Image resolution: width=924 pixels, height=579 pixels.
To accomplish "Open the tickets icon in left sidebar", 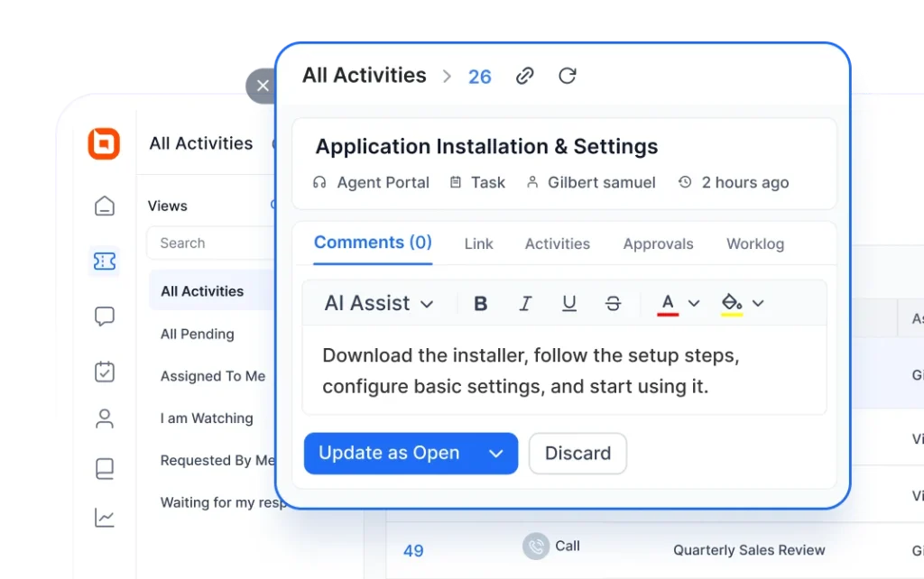I will click(x=104, y=262).
